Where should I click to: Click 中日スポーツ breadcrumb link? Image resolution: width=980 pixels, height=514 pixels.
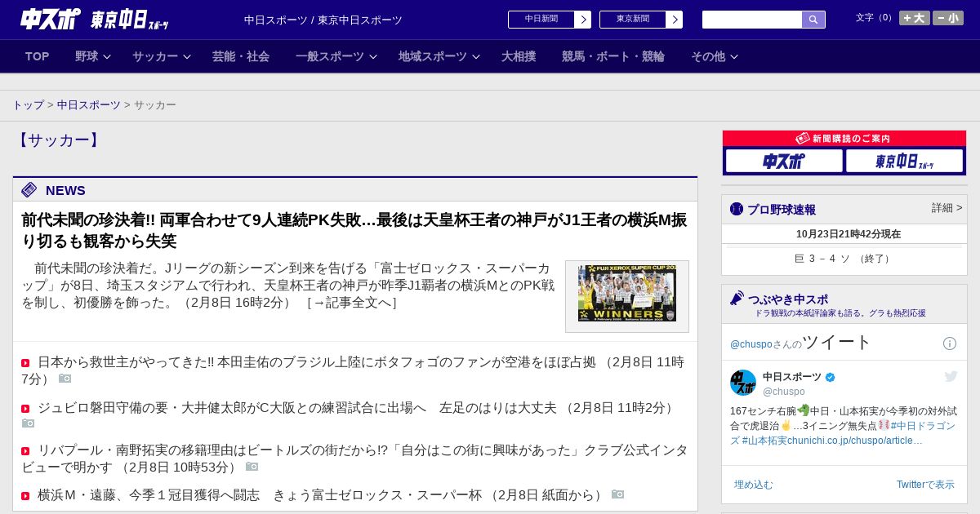(88, 105)
